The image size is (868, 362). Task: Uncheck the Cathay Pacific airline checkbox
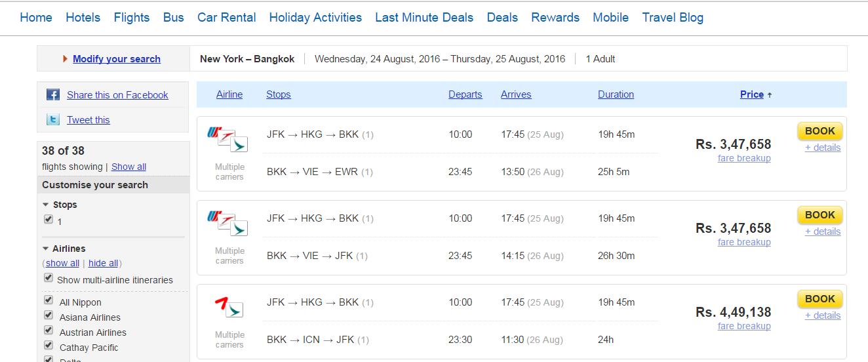(x=48, y=346)
